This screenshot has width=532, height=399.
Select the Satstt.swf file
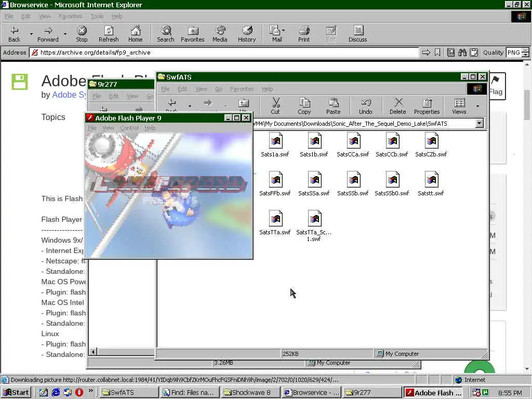click(431, 184)
